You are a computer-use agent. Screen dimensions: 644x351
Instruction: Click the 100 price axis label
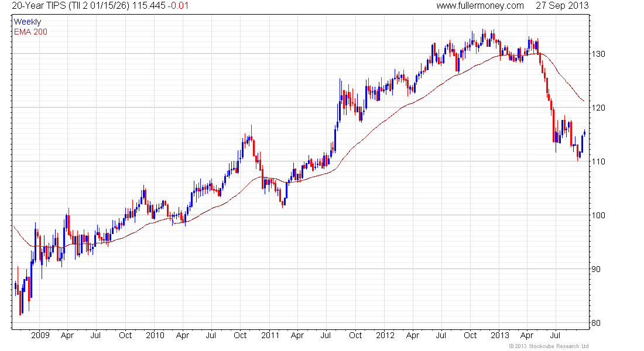(x=598, y=215)
